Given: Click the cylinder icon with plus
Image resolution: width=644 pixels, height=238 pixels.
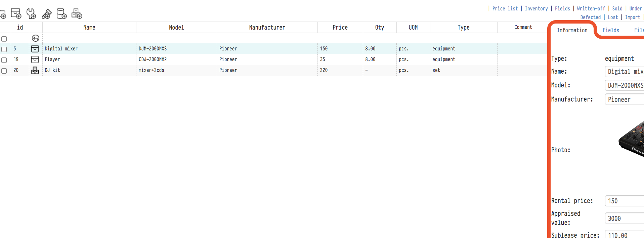Looking at the screenshot, I should 61,13.
